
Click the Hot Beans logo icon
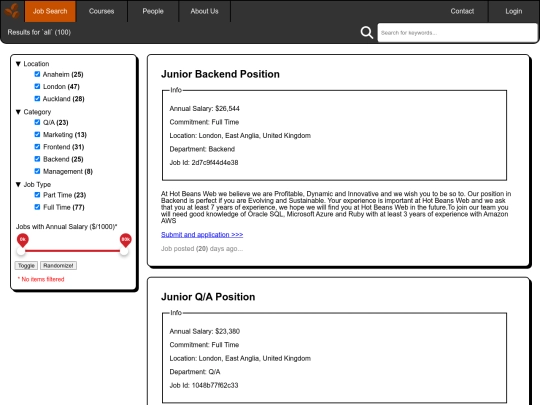pos(12,11)
